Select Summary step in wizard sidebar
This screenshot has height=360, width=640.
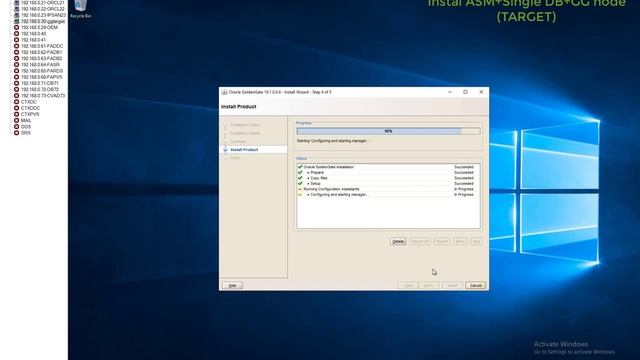tap(238, 142)
